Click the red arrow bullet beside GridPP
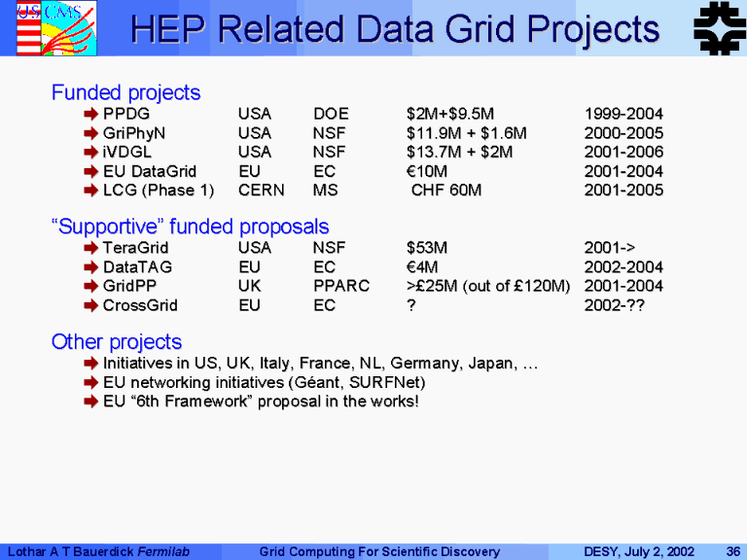 [90, 286]
